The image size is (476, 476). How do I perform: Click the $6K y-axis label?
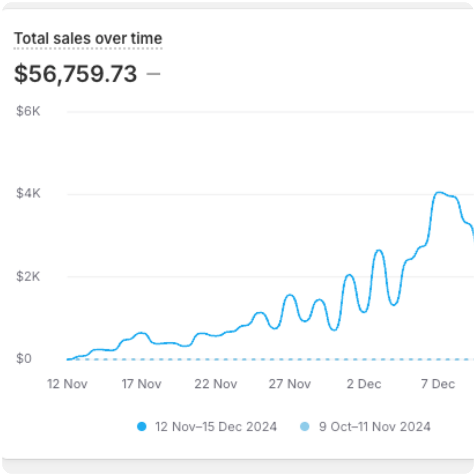pos(29,111)
